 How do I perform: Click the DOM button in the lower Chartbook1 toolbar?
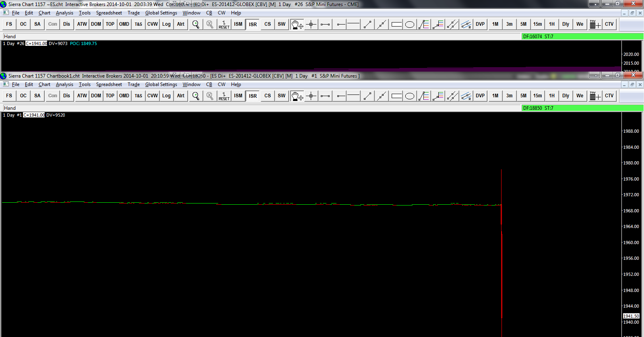96,96
